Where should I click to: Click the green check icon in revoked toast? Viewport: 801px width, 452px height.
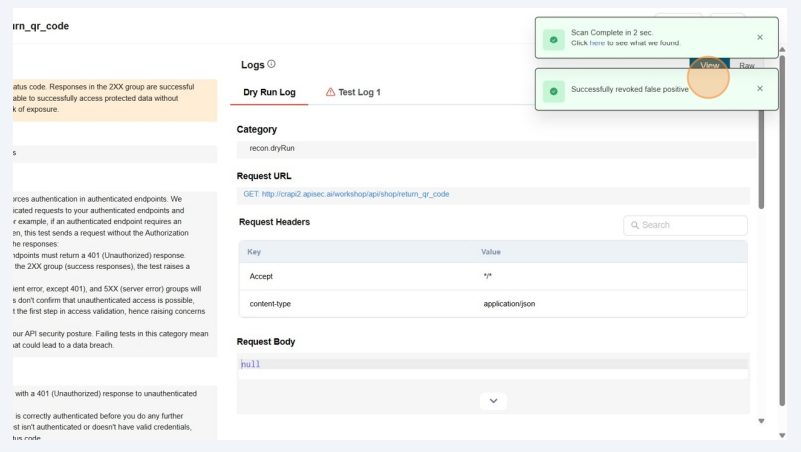(552, 90)
